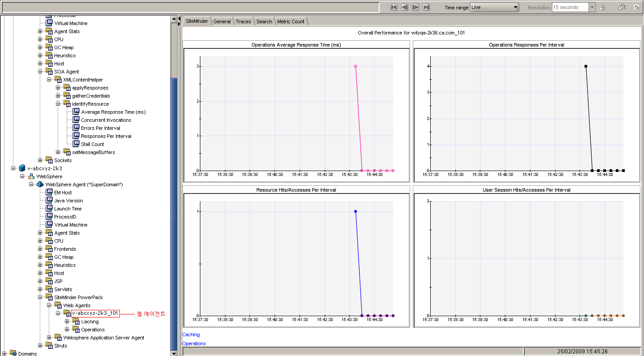
Task: Expand the Caching node under Web Agents
Action: 67,322
